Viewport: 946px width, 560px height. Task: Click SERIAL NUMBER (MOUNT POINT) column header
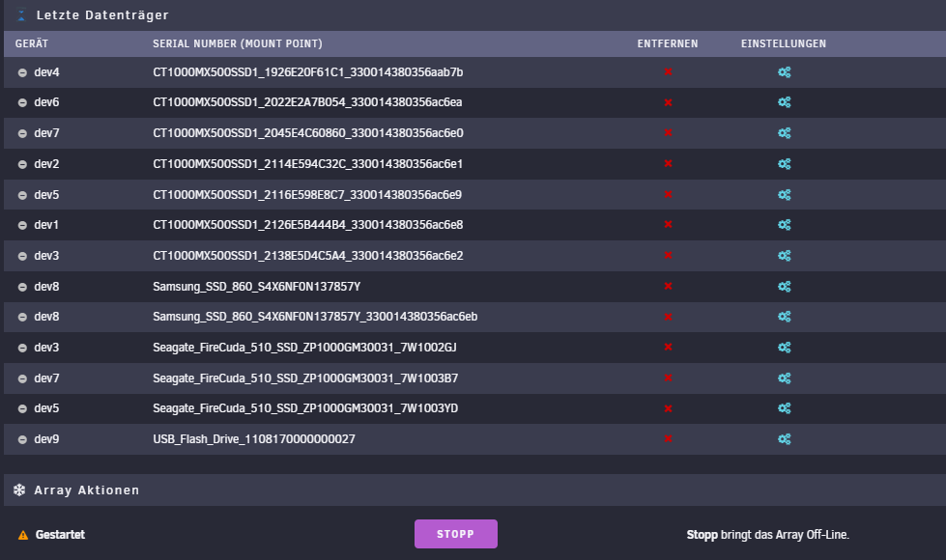coord(238,43)
